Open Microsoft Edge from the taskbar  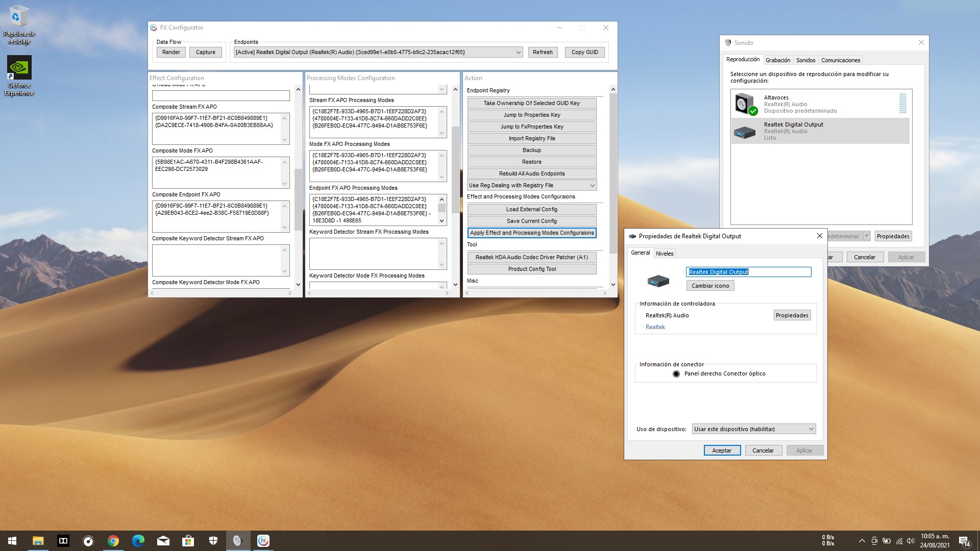coord(138,541)
